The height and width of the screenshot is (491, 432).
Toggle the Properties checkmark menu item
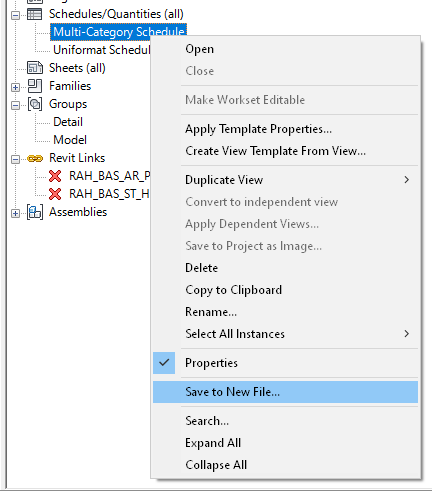pos(211,363)
